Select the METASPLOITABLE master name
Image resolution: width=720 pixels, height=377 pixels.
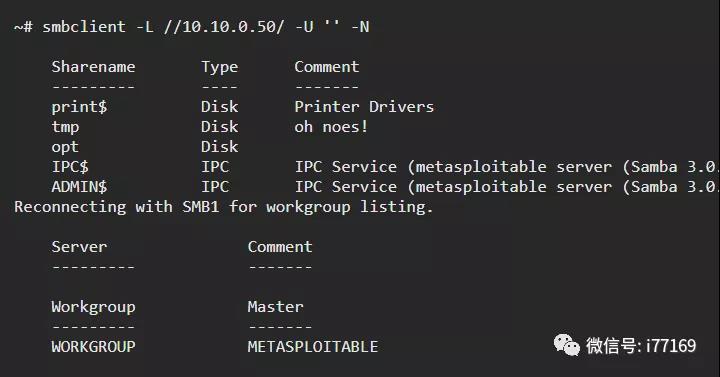coord(313,347)
